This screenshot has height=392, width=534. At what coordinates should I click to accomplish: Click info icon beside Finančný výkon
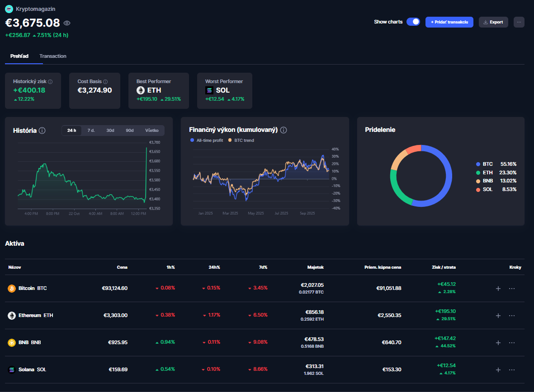(x=284, y=130)
